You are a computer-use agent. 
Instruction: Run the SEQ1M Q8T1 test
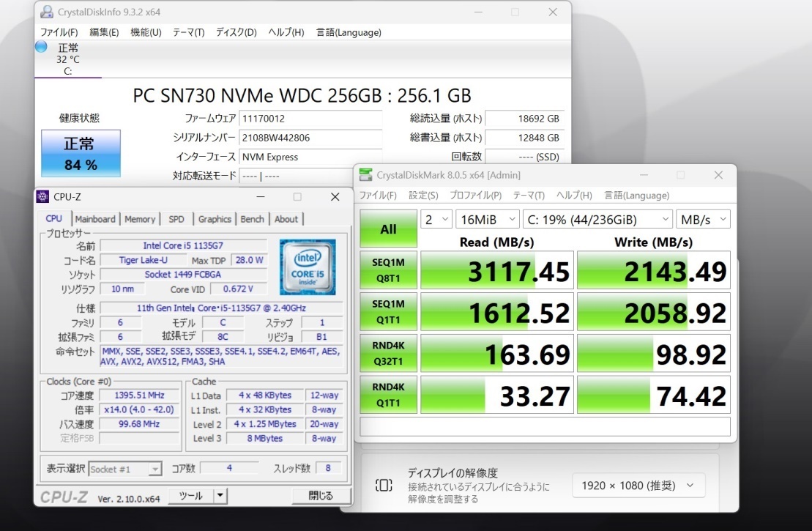pyautogui.click(x=388, y=270)
